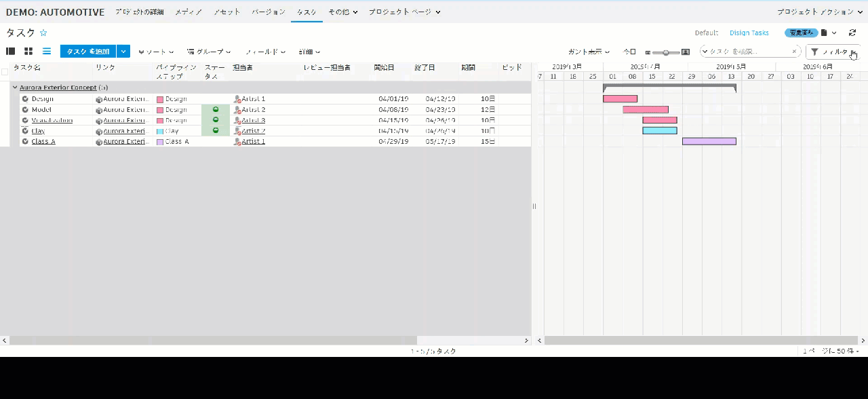Toggle the status indicator for Clay task
This screenshot has width=868, height=399.
tap(216, 131)
